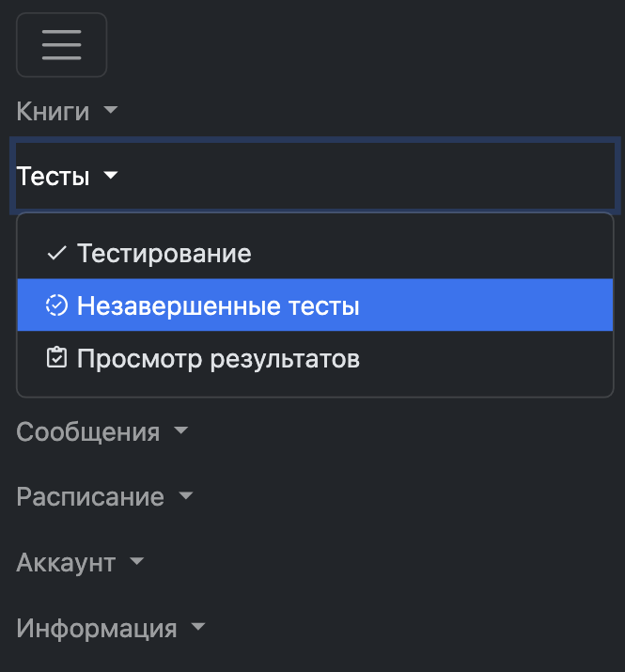Click the checkmark icon beside Тестирование
625x672 pixels.
(x=56, y=254)
